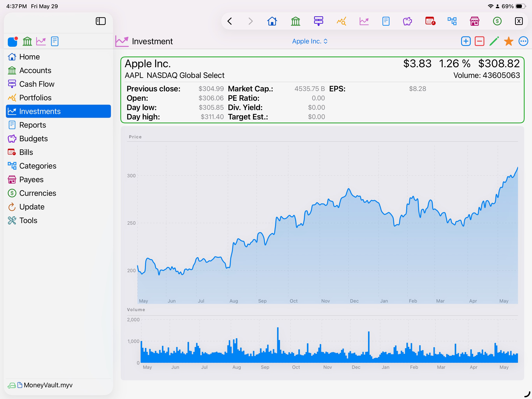Go to Home in sidebar

pyautogui.click(x=58, y=57)
